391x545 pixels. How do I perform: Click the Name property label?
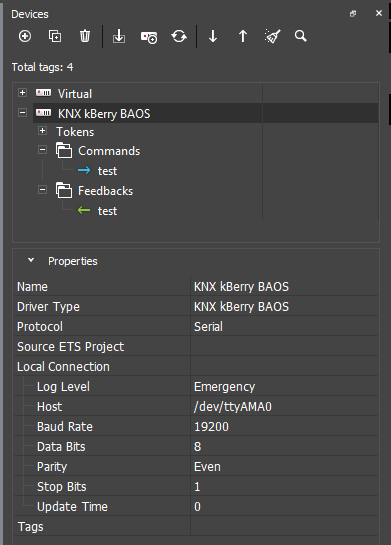[x=32, y=287]
